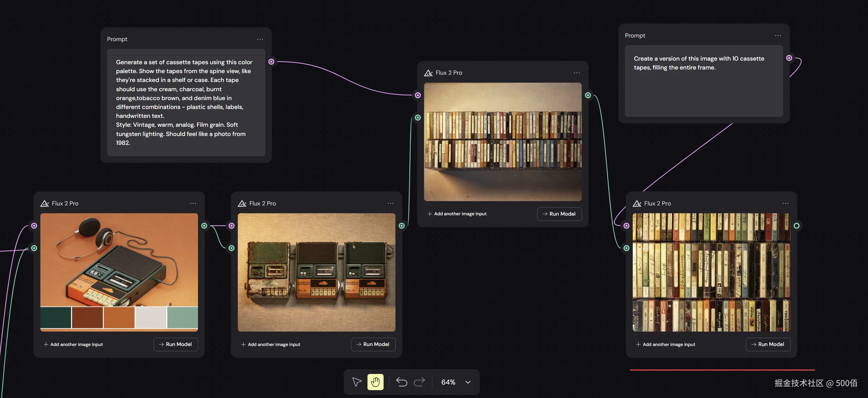Click the redo arrow icon
Screen dimensions: 868x398
click(419, 382)
